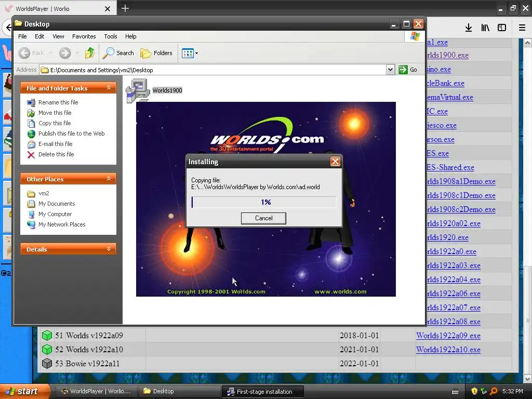Screen dimensions: 532x399
Task: Click the security shield tray icon
Action: click(474, 391)
